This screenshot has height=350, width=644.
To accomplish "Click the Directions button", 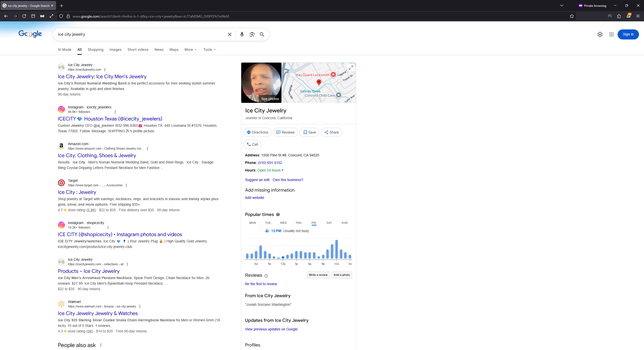I will coord(257,132).
